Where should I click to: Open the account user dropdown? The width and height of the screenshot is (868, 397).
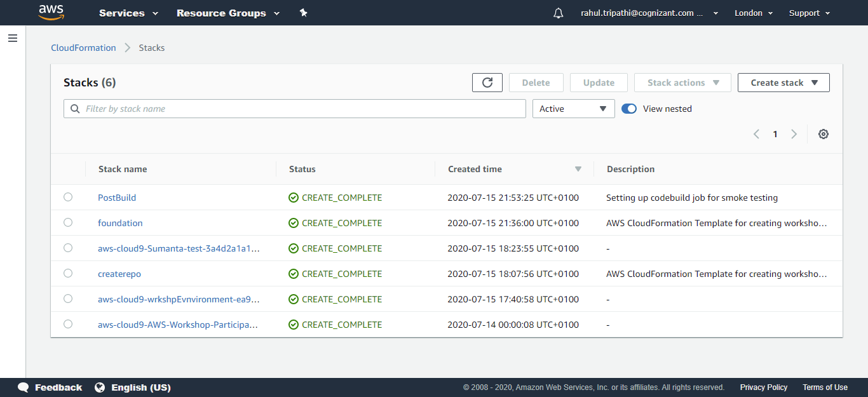pyautogui.click(x=649, y=13)
